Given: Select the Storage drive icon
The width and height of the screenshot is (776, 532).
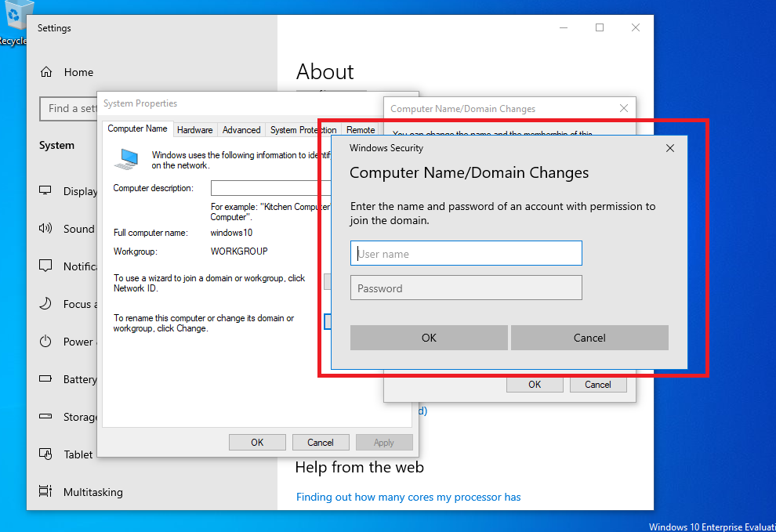Looking at the screenshot, I should pyautogui.click(x=45, y=417).
